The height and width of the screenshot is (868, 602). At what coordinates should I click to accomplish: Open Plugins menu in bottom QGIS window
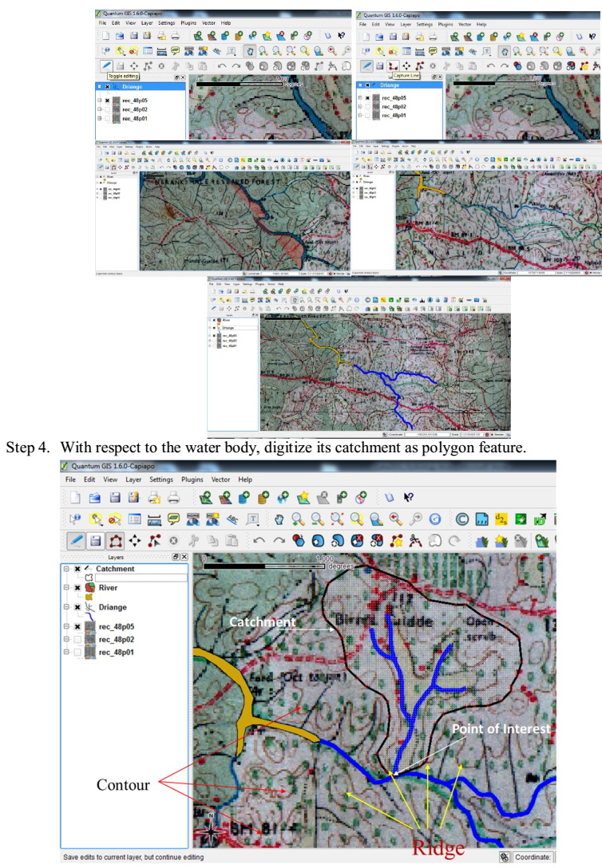[192, 479]
